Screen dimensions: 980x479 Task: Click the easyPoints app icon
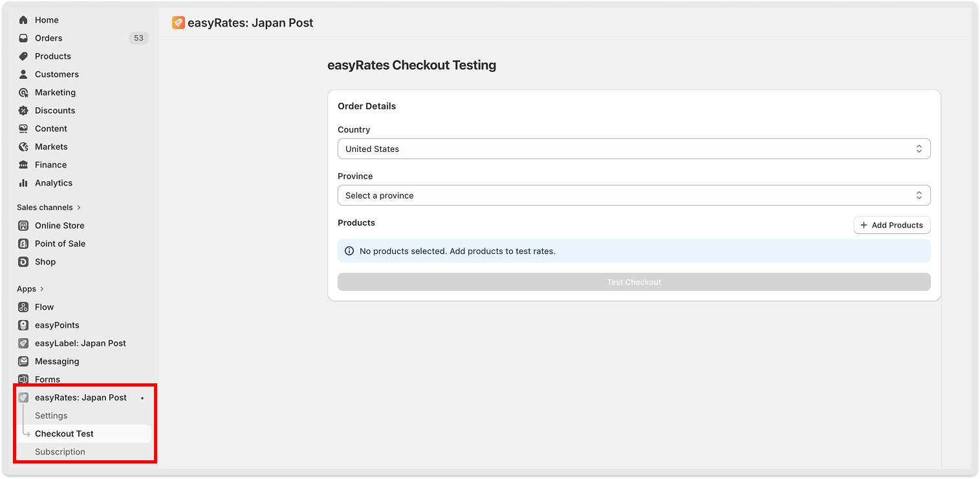pos(23,325)
